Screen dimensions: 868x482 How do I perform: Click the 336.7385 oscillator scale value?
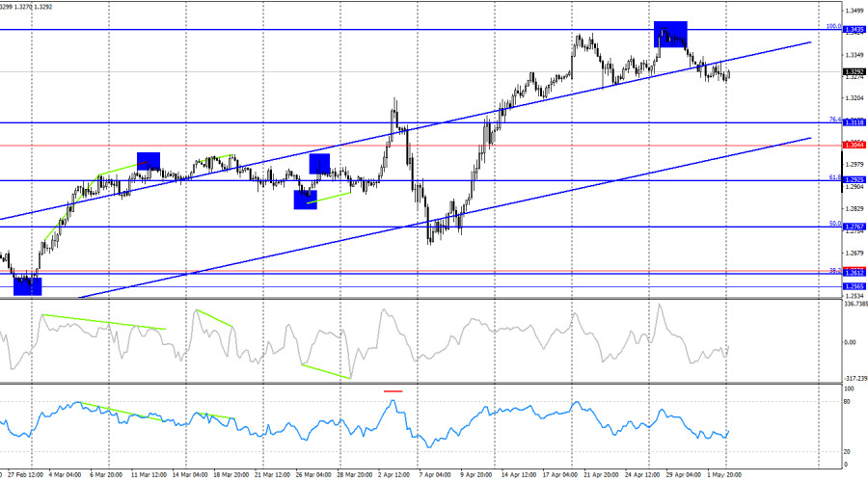pos(855,304)
